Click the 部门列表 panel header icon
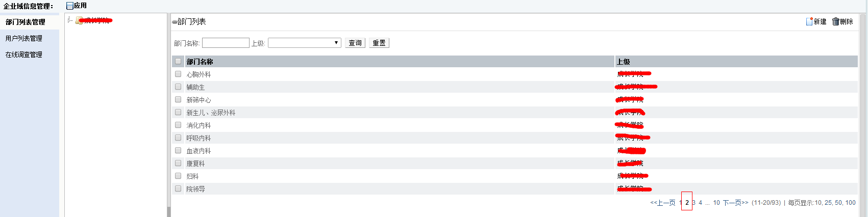Image resolution: width=868 pixels, height=217 pixels. (175, 22)
